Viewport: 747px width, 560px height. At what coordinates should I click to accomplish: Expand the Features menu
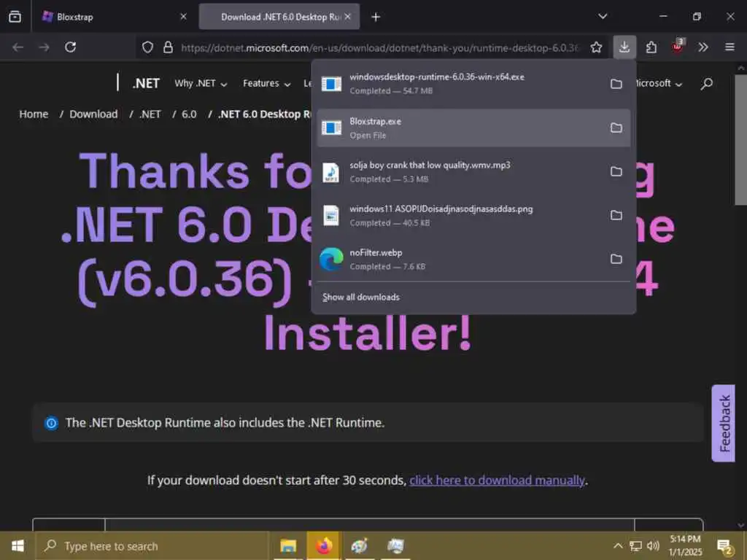[266, 83]
